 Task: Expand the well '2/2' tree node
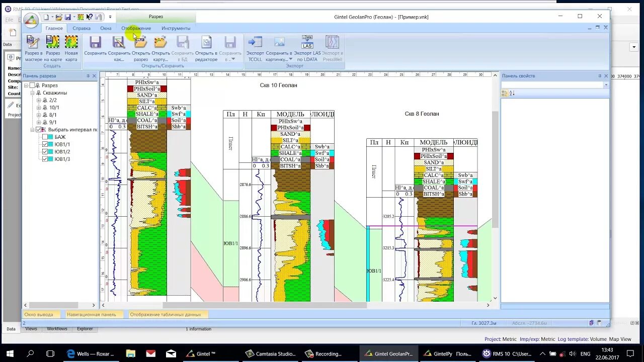click(39, 101)
